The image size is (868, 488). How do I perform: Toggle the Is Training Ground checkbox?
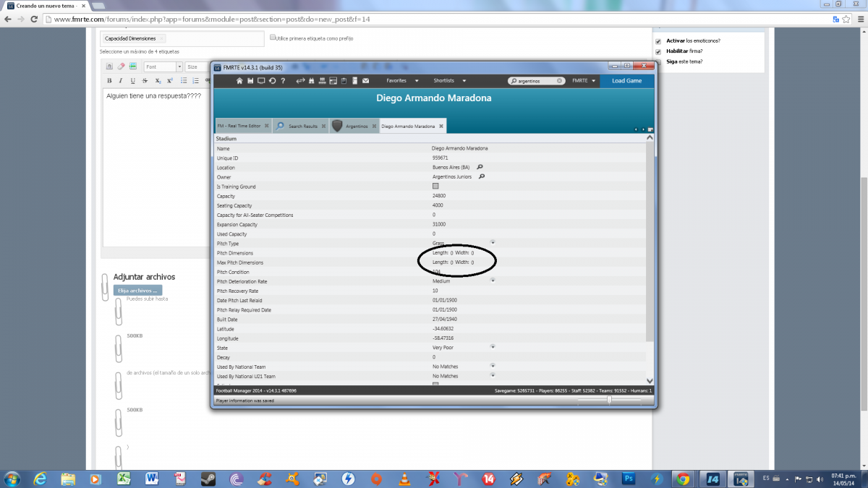pyautogui.click(x=435, y=187)
